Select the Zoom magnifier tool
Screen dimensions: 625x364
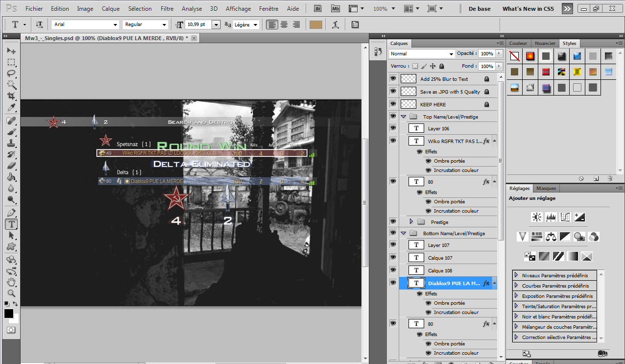tap(11, 293)
